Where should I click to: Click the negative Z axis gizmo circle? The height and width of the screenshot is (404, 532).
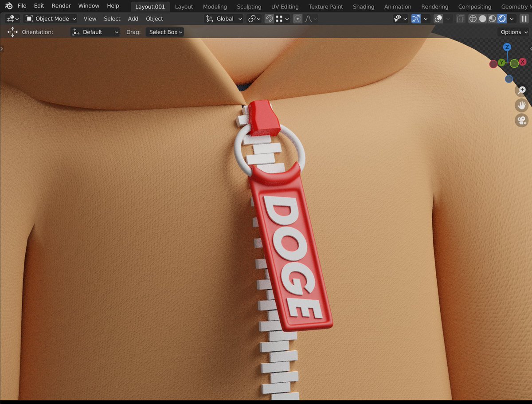click(509, 79)
